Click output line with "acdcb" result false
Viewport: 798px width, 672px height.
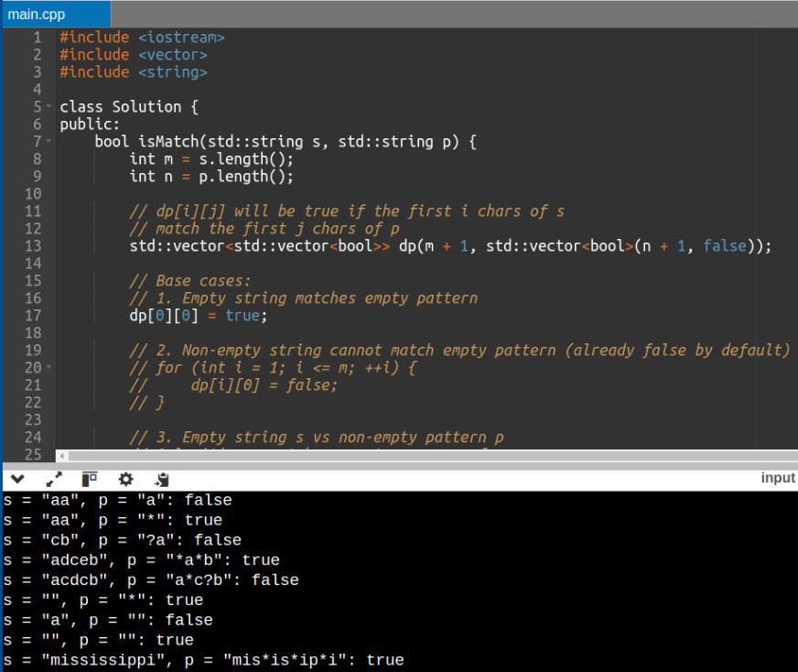click(151, 580)
